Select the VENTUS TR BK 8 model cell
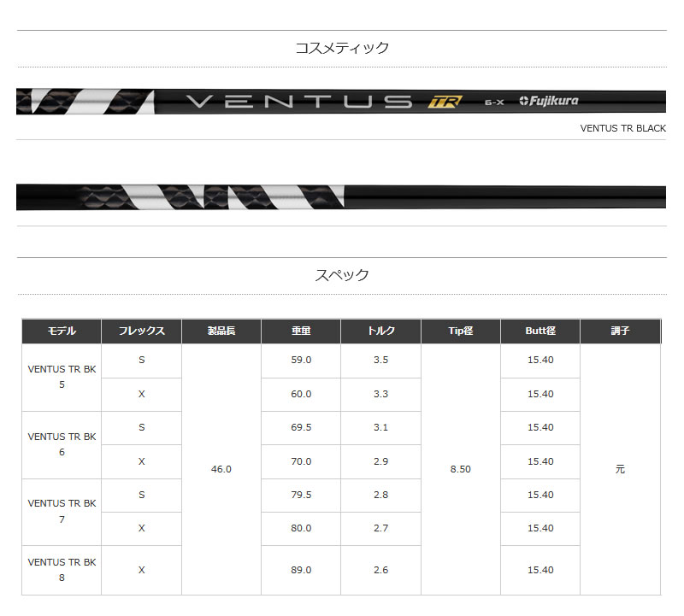 [x=61, y=570]
